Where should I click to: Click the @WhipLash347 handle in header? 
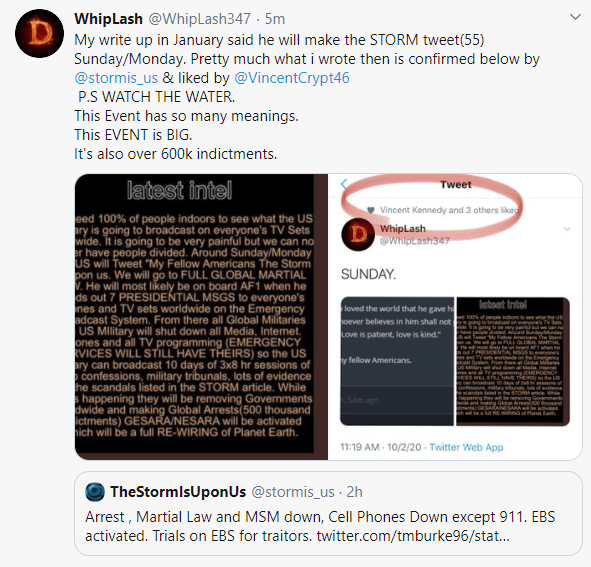(199, 18)
